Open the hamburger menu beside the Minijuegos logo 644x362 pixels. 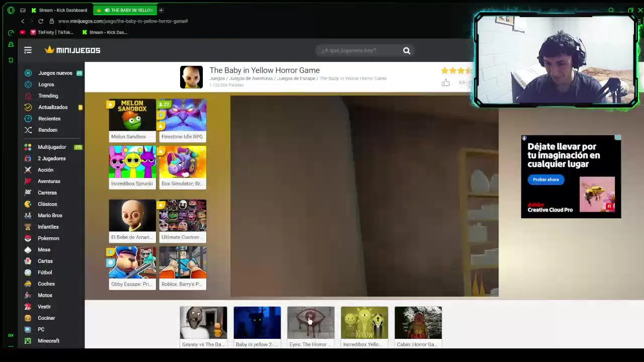point(28,50)
